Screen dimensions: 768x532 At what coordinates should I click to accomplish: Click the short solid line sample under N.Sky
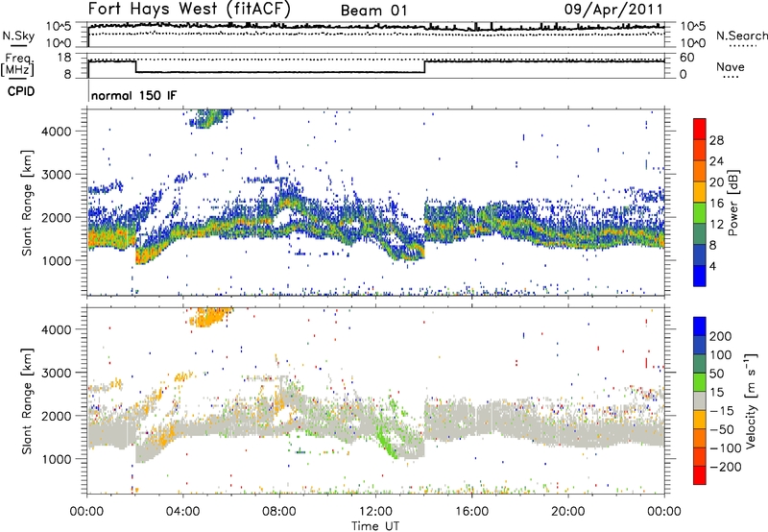click(17, 45)
